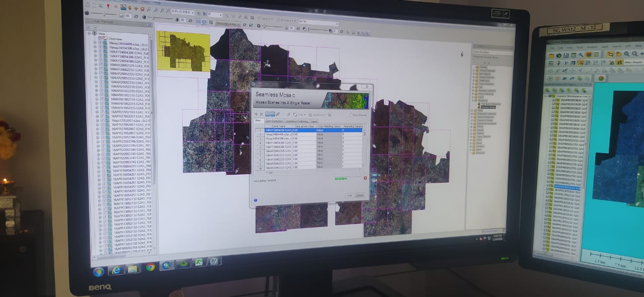
Task: Click the Cancel button in Seamless Mosaic
Action: 360,195
